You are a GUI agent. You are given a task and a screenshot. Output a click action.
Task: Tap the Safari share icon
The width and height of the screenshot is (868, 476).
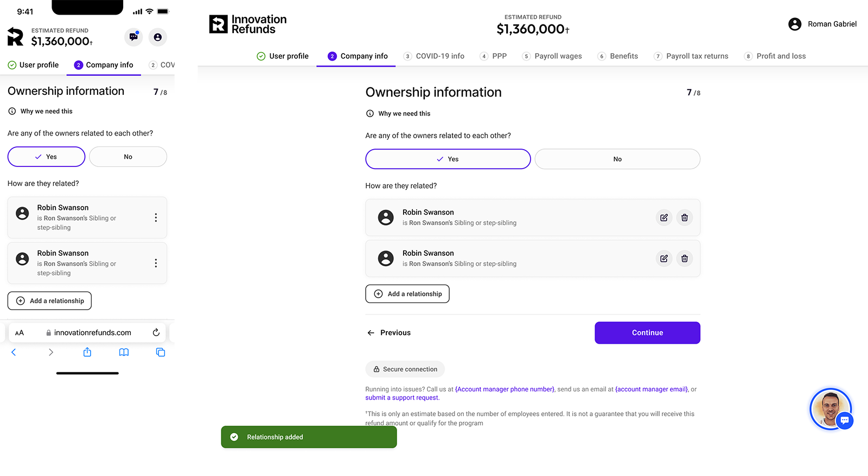click(87, 352)
